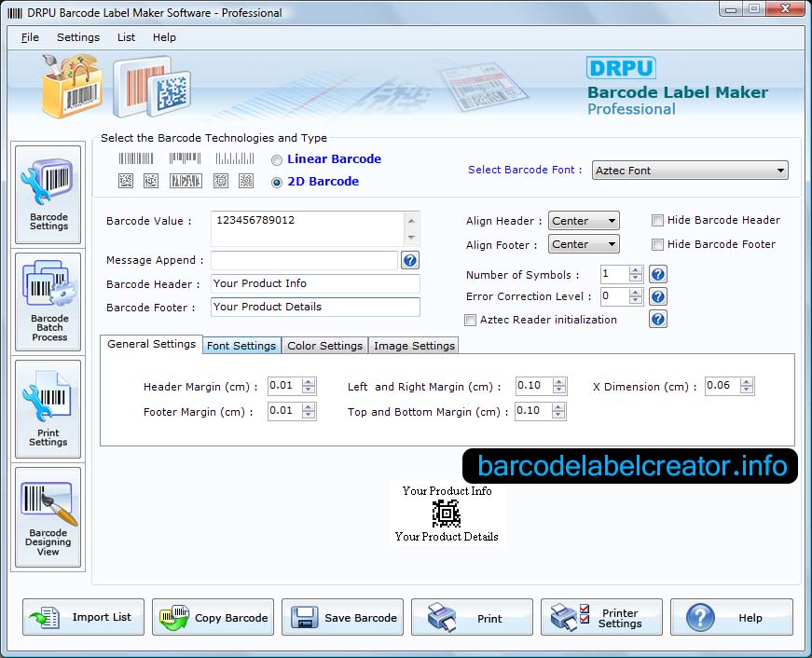Open Print Settings sidebar panel
Image resolution: width=812 pixels, height=658 pixels.
[x=48, y=409]
